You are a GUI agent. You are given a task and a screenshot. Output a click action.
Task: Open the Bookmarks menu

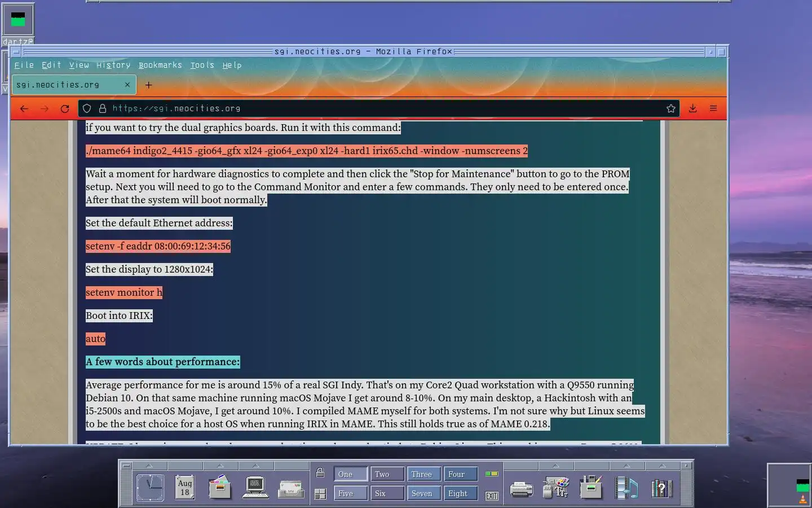point(160,65)
